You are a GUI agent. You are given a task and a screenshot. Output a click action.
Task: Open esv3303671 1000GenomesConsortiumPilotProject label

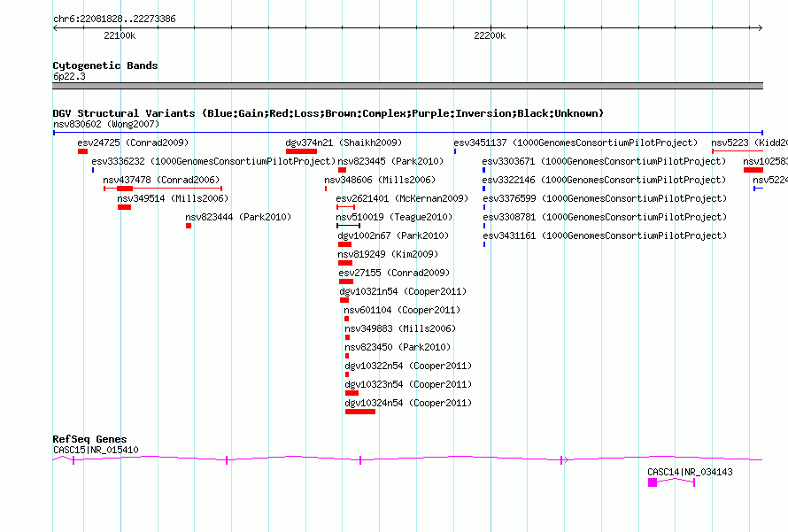604,161
